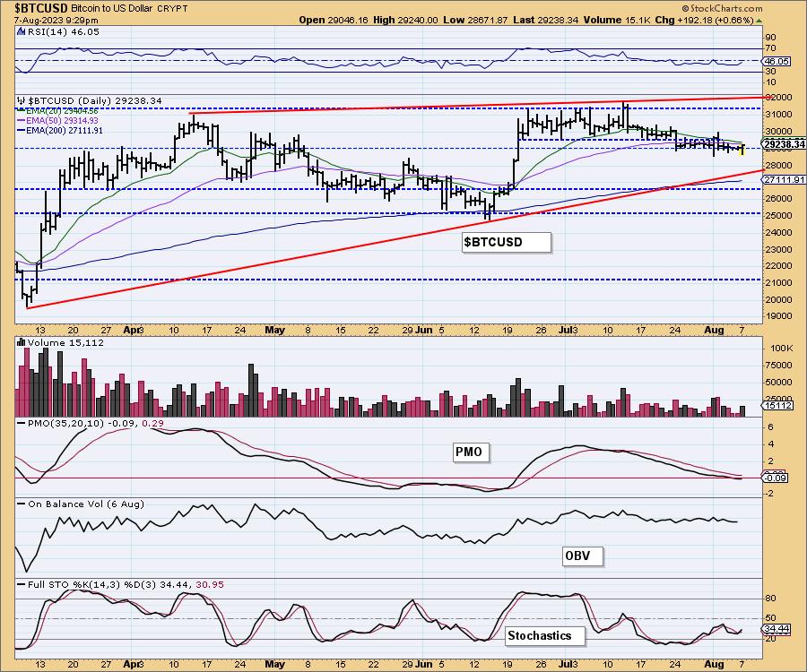Screen dimensions: 807x672
Task: Click the date stamp 7-Aug-2023 9:29pm
Action: coord(56,21)
